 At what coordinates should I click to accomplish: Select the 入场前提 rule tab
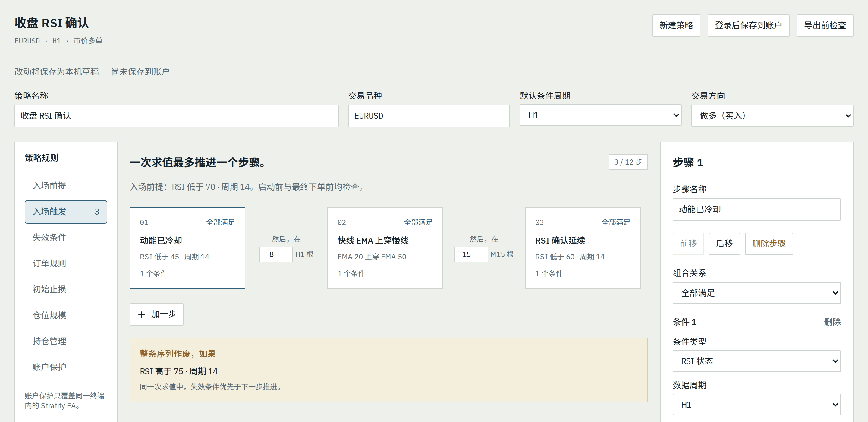(x=66, y=186)
